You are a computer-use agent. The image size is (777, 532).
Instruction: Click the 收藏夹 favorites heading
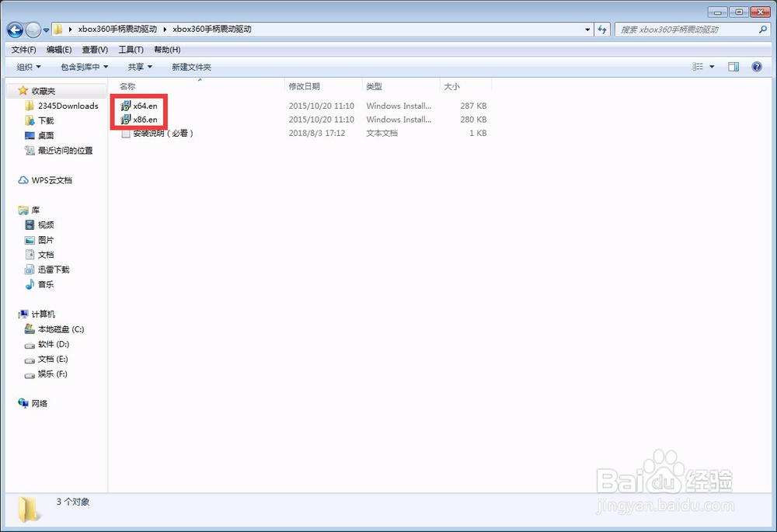click(x=43, y=91)
